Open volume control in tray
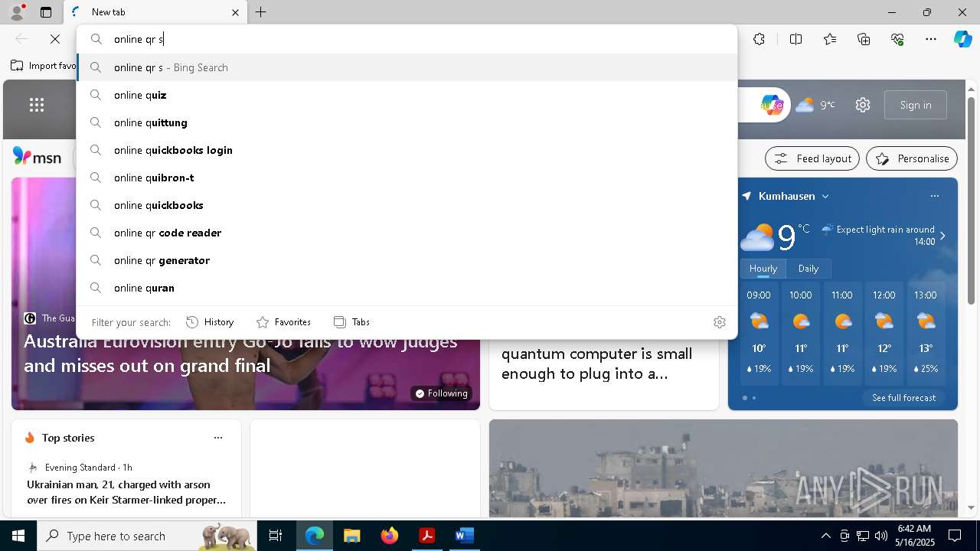980x551 pixels. click(881, 536)
